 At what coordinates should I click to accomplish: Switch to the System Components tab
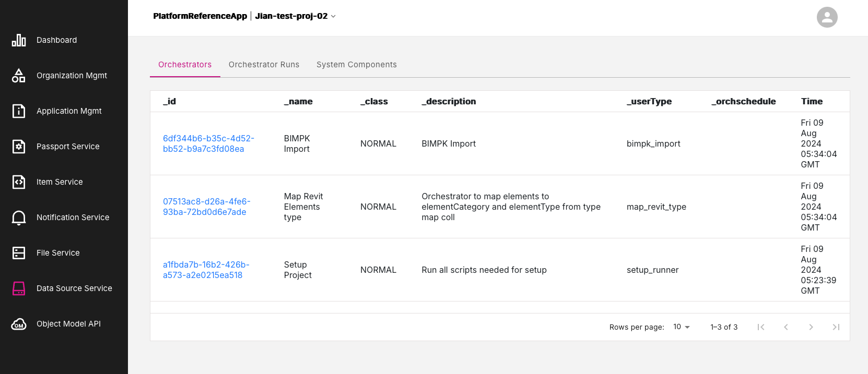click(356, 65)
